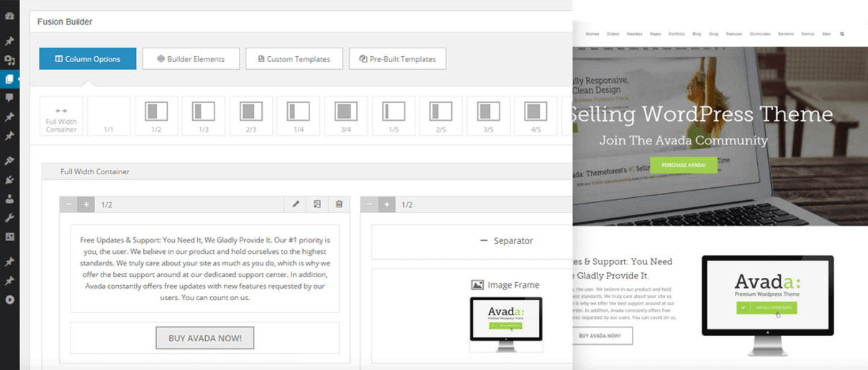Increase first 1/2 column width (plus)
The width and height of the screenshot is (868, 370).
click(x=86, y=204)
